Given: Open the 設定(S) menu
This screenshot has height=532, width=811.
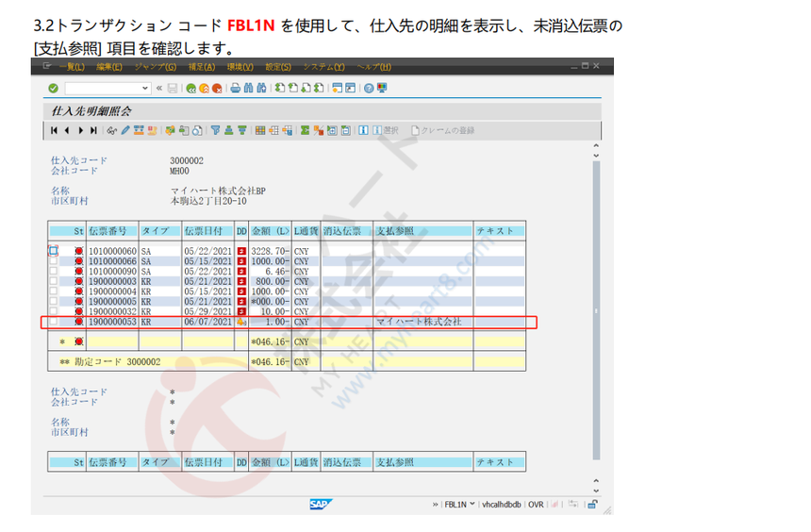Looking at the screenshot, I should [278, 67].
